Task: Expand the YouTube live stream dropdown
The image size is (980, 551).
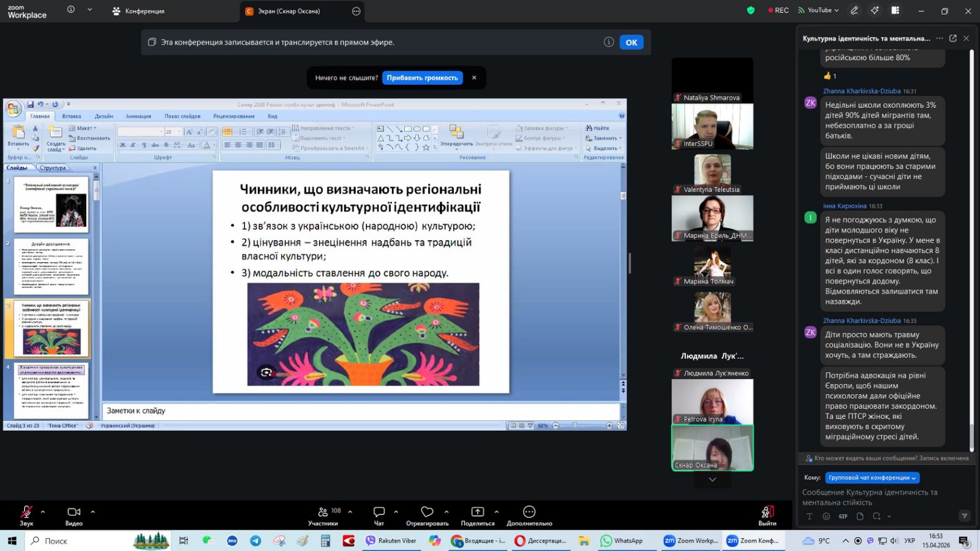Action: (837, 10)
